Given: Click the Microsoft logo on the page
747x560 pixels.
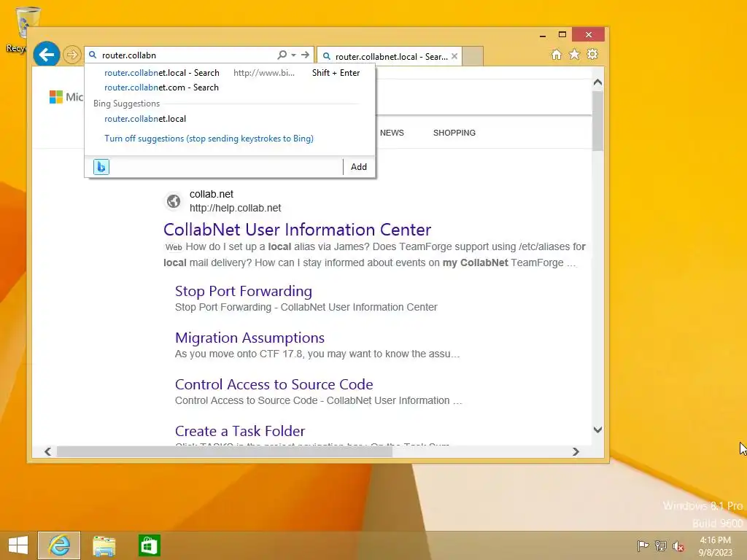Looking at the screenshot, I should (x=55, y=97).
